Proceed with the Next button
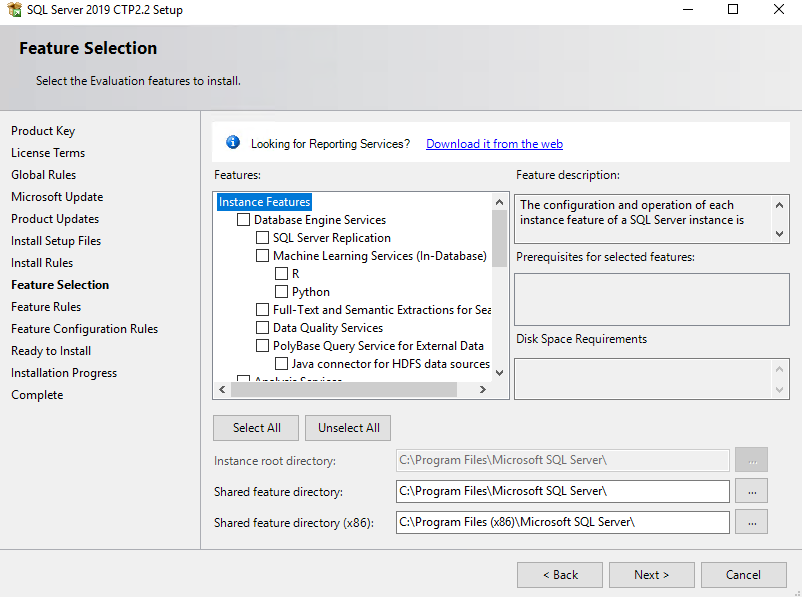Image resolution: width=802 pixels, height=597 pixels. pos(652,575)
